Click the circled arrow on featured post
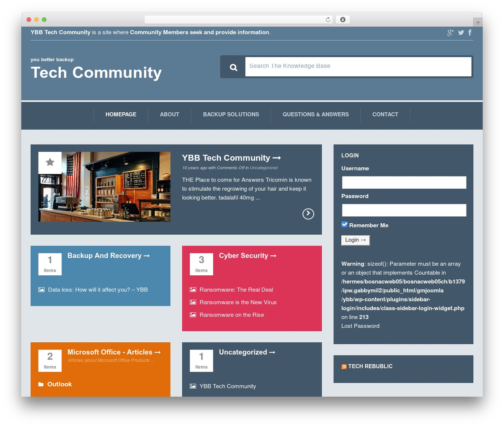The image size is (504, 427). coord(308,213)
